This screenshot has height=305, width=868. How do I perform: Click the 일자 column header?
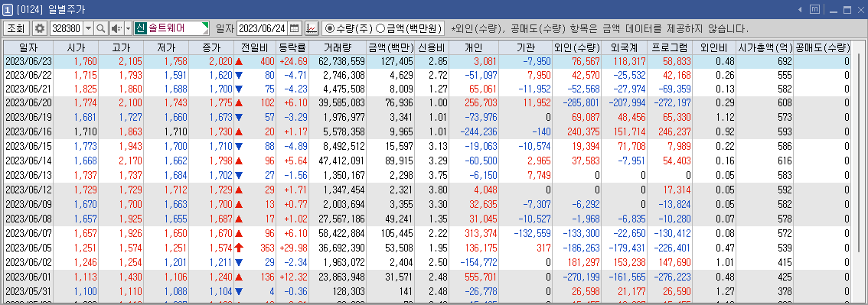[29, 47]
